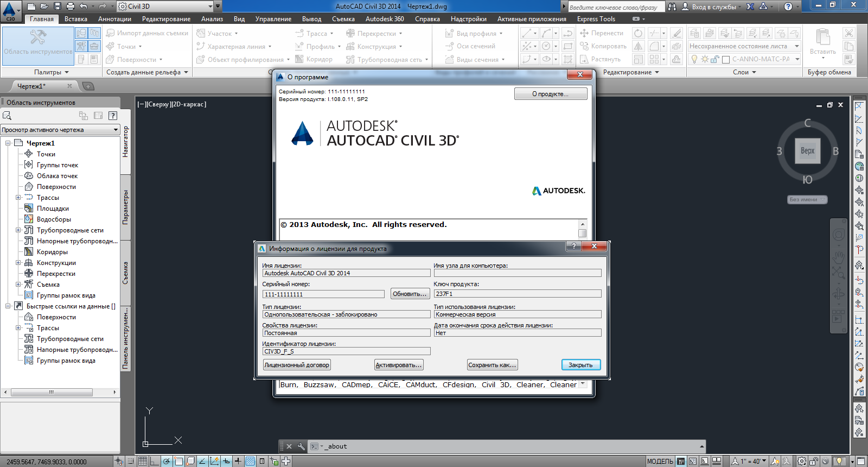Click the Обновить button next to serial number

point(410,294)
